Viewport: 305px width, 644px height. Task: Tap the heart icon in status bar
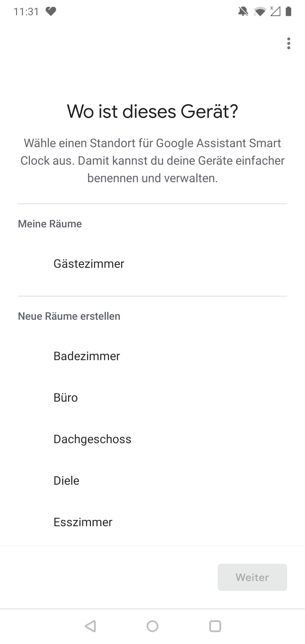pyautogui.click(x=51, y=12)
